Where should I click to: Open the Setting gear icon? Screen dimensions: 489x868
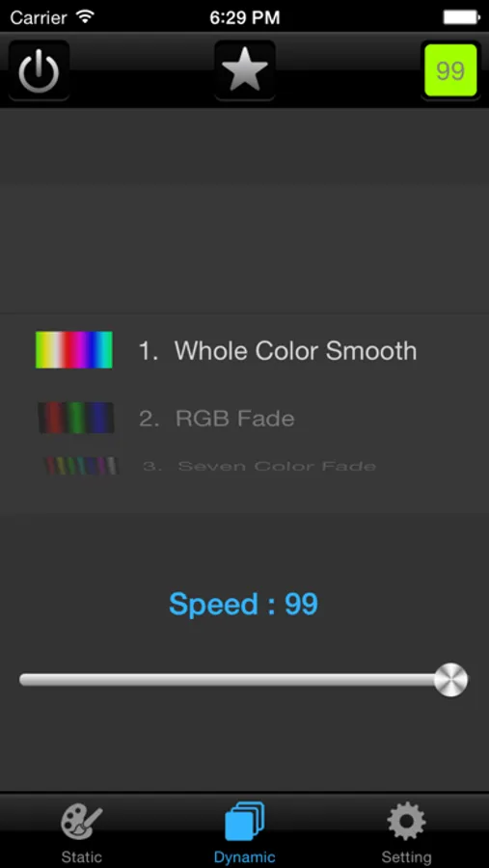pos(406,822)
